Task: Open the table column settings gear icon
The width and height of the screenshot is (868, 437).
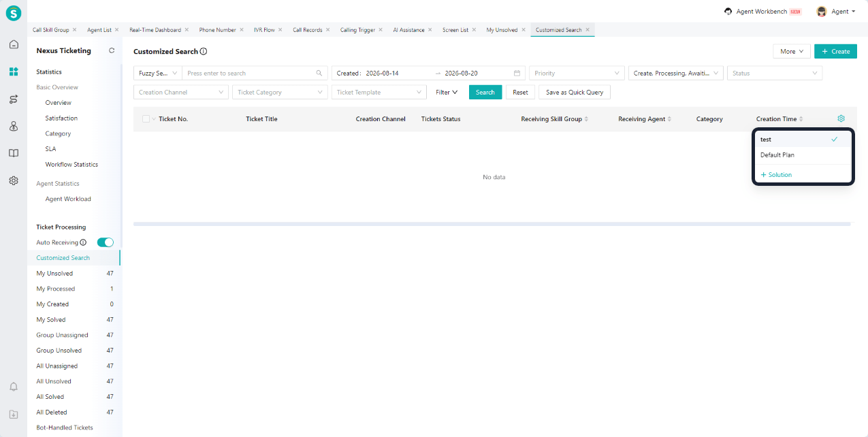Action: coord(841,118)
